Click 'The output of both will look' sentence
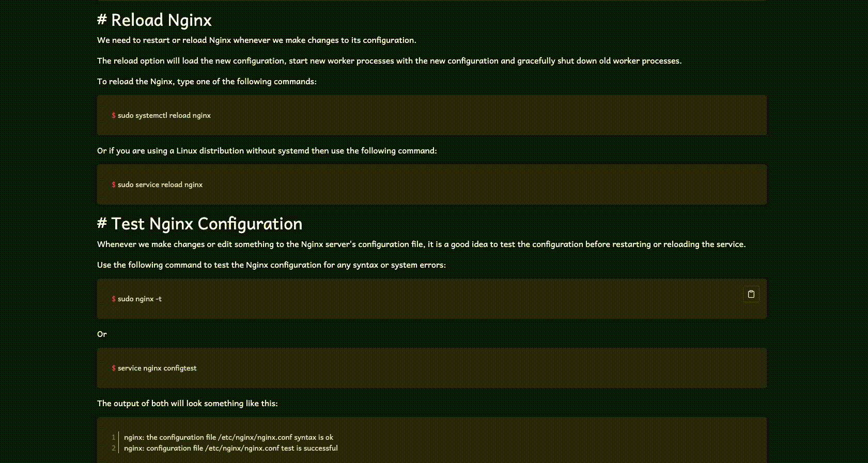Image resolution: width=868 pixels, height=463 pixels. point(188,403)
